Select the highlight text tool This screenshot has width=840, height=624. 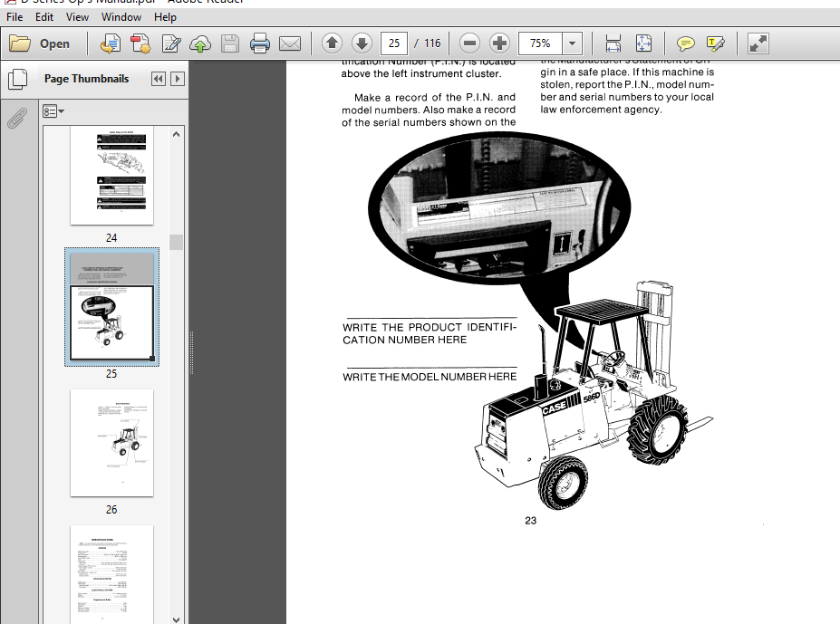coord(716,43)
